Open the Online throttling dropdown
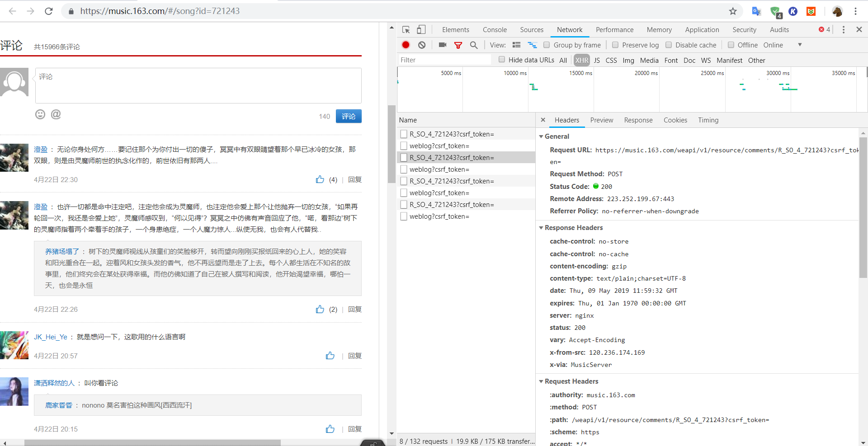This screenshot has height=446, width=868. [x=782, y=45]
